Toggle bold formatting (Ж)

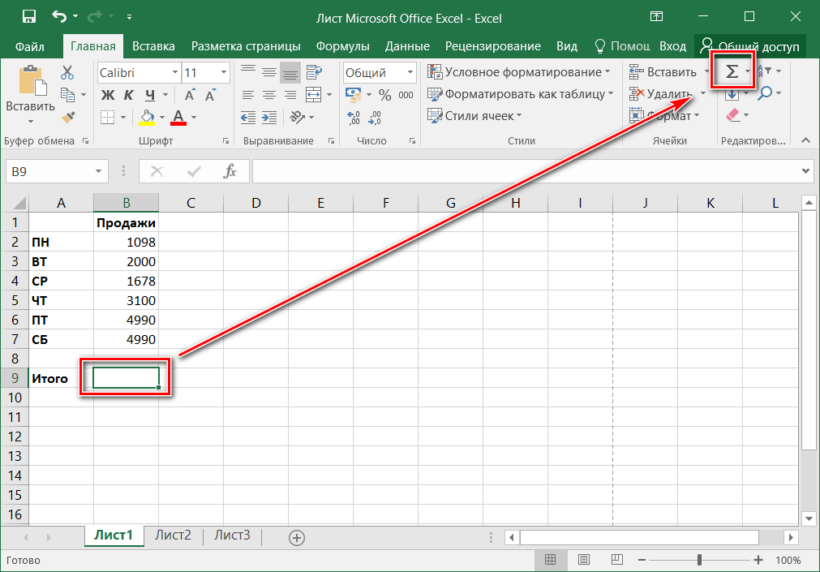(x=107, y=95)
